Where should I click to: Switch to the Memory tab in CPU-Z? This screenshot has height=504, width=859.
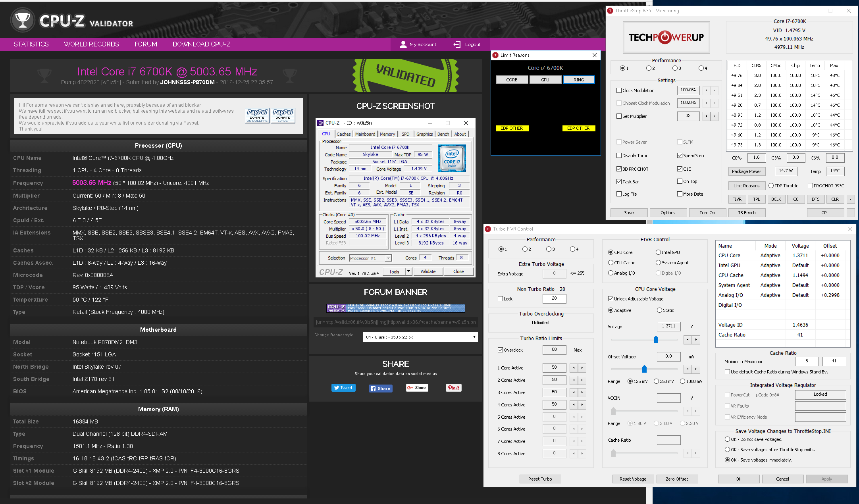[387, 134]
